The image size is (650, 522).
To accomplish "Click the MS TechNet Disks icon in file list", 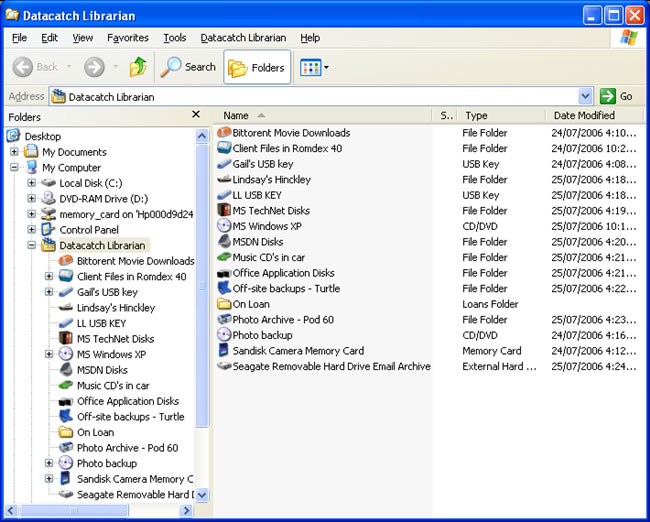I will pyautogui.click(x=224, y=210).
